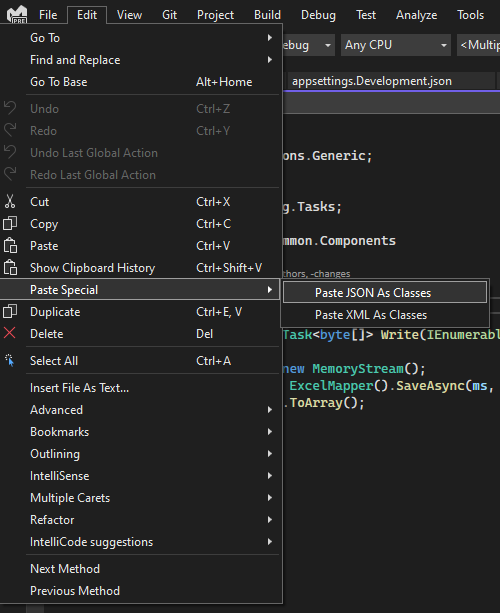Image resolution: width=500 pixels, height=613 pixels.
Task: Open the View menu
Action: coord(129,15)
